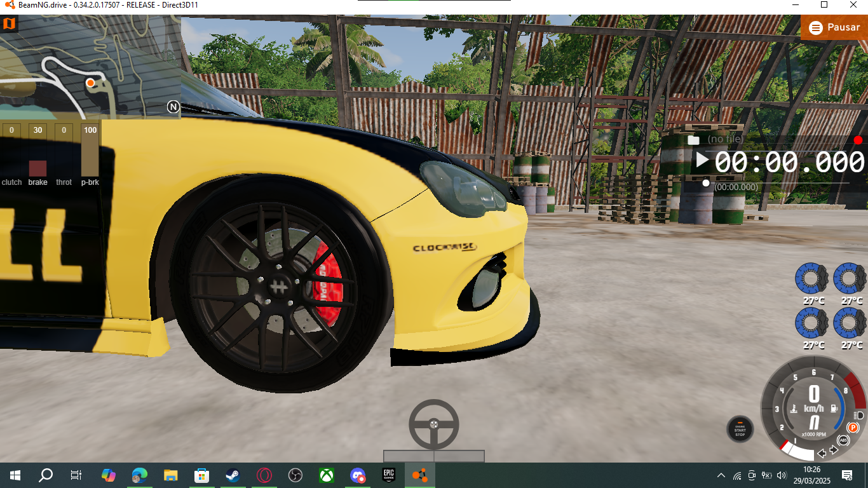Open Windows Search on taskbar

46,475
